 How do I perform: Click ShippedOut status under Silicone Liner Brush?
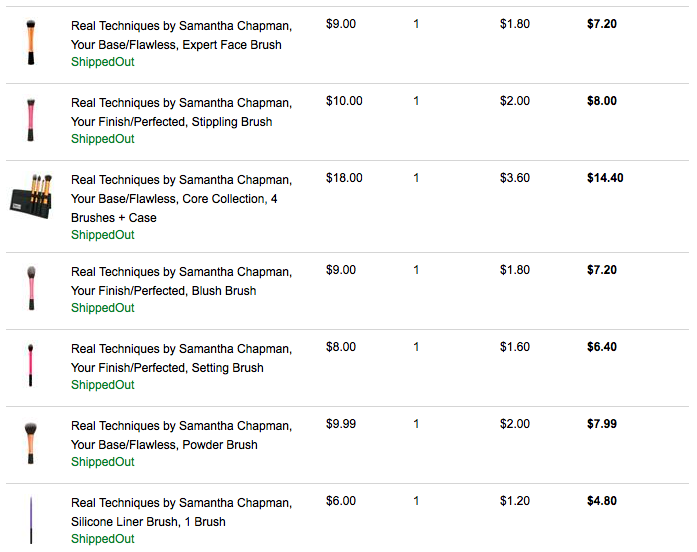pos(102,539)
